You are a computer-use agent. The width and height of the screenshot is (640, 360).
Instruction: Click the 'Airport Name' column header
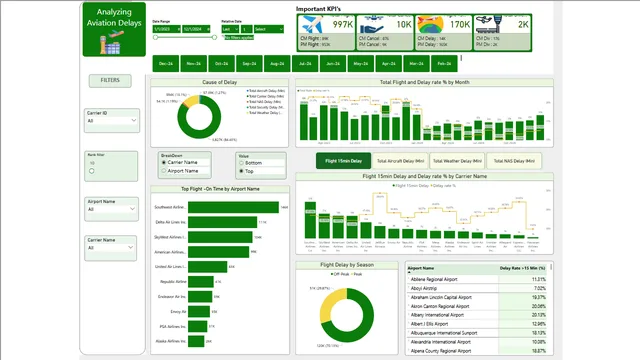pos(420,268)
